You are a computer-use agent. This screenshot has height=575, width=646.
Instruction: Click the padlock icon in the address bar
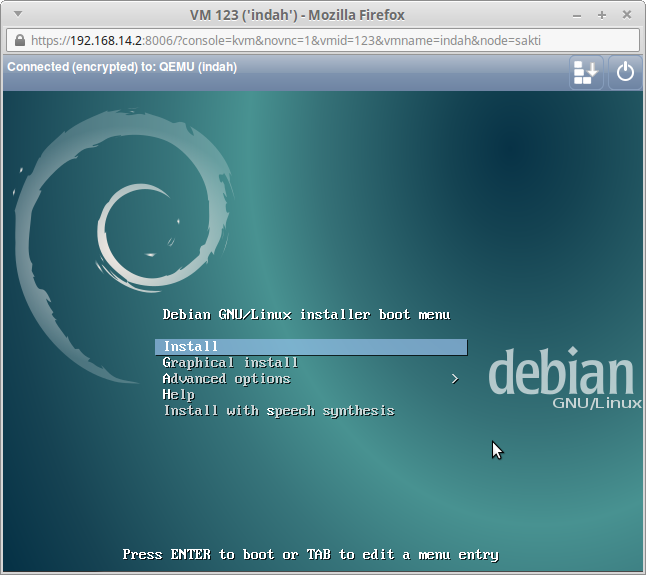pos(19,40)
